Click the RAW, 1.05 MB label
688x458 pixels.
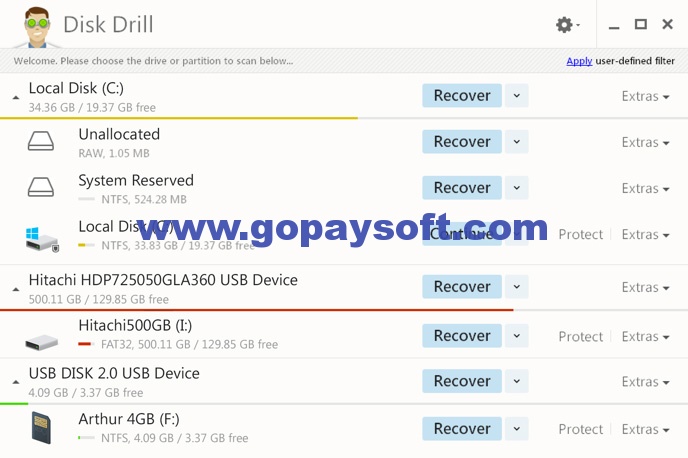click(114, 154)
